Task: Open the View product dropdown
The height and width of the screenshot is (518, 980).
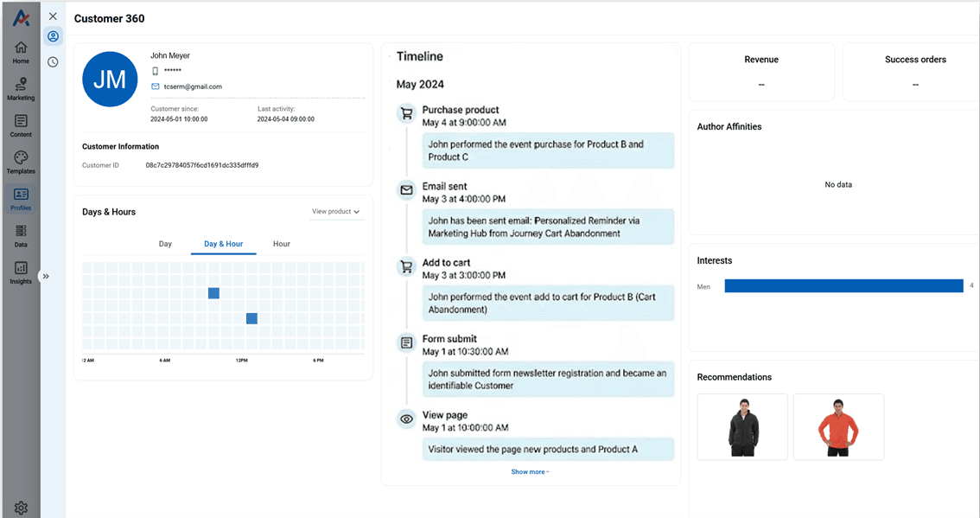Action: coord(335,212)
